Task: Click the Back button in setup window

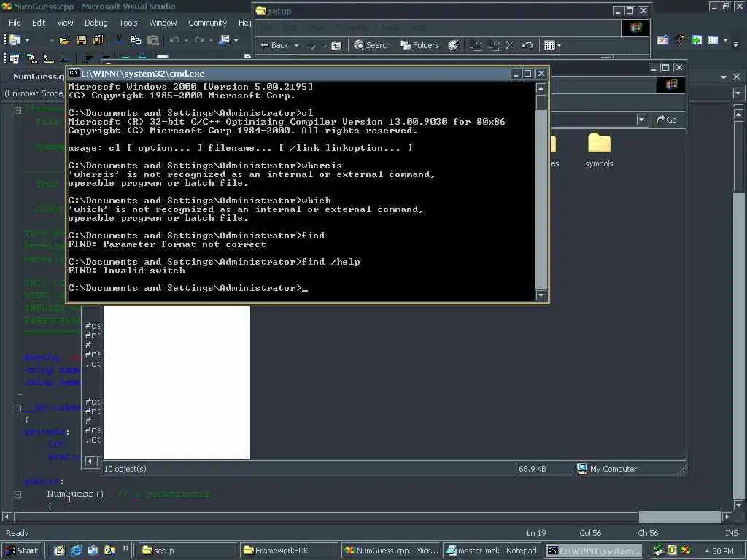Action: tap(274, 45)
